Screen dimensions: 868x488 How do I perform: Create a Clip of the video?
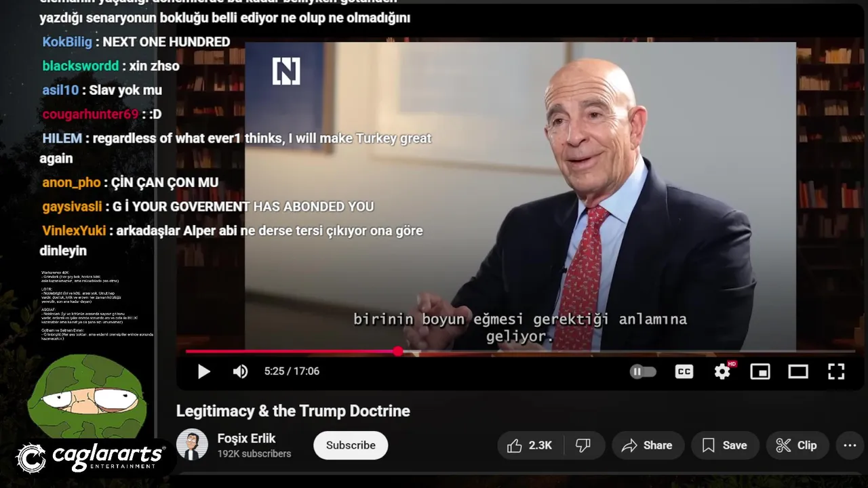[797, 445]
